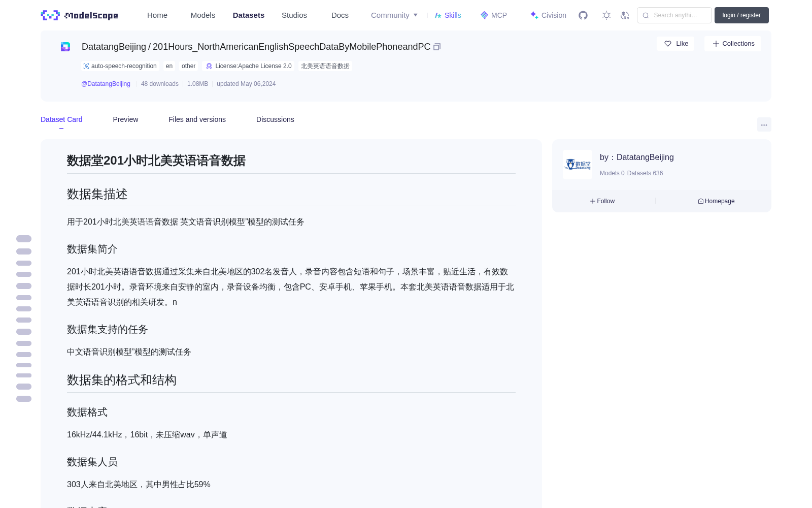Focus the Search anything input field

[674, 15]
